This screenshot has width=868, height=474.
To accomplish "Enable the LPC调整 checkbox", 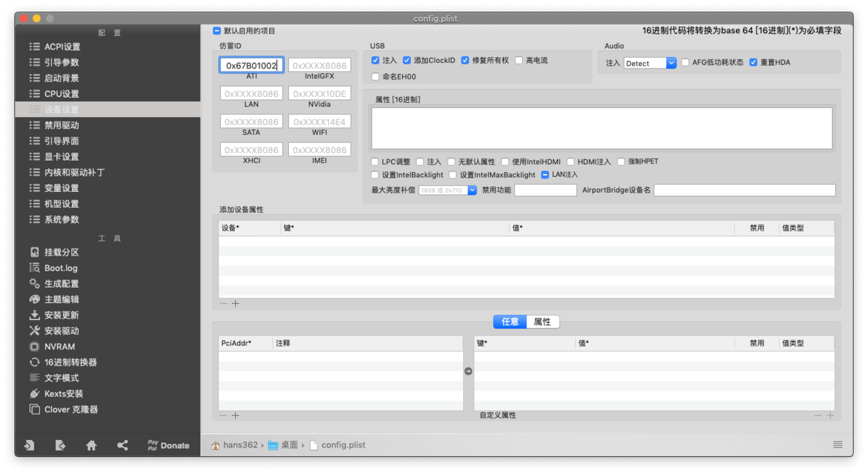I will (x=375, y=162).
